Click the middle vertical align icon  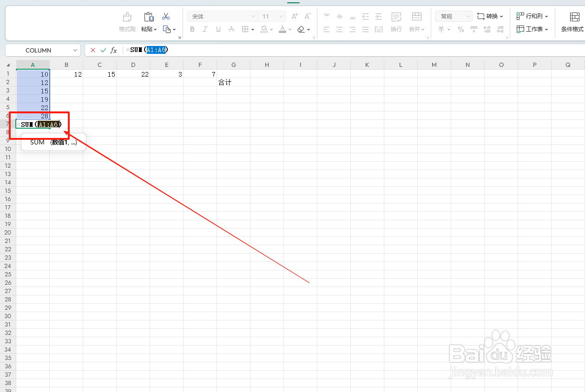[x=340, y=16]
